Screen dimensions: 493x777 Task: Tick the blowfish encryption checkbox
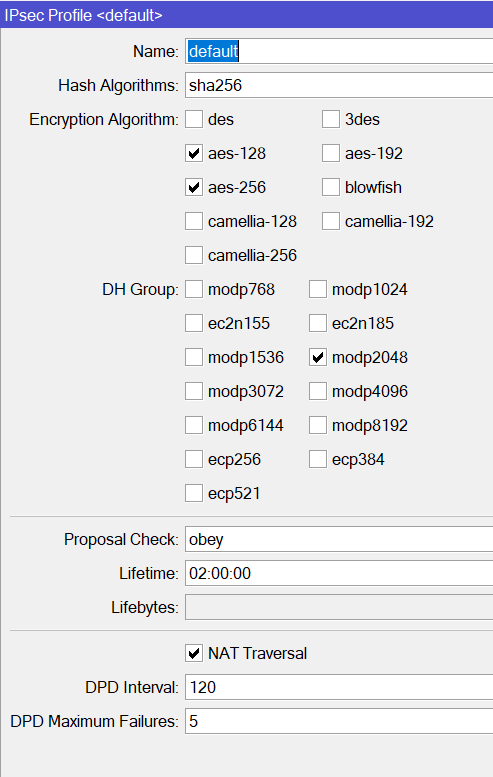330,187
